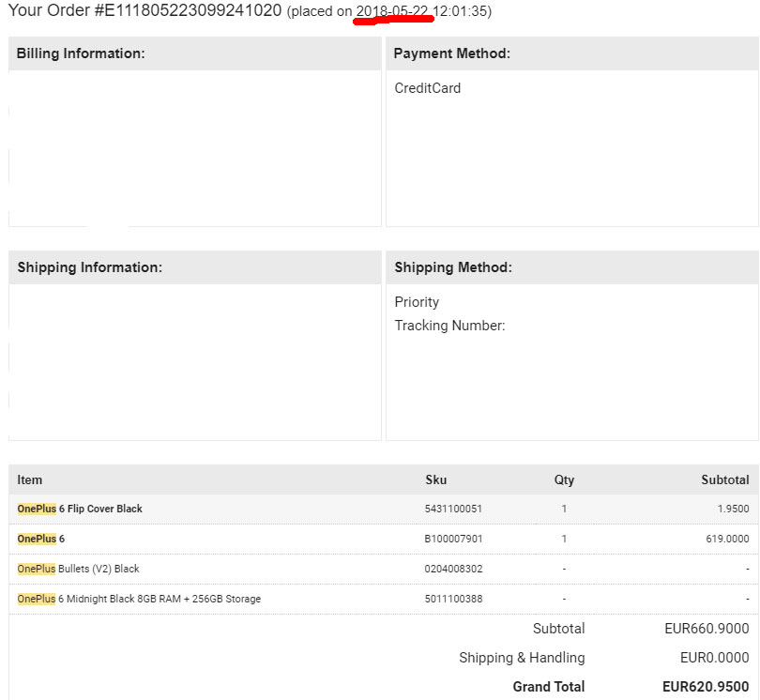Click the Payment Method heading
This screenshot has height=700, width=760.
coord(451,53)
